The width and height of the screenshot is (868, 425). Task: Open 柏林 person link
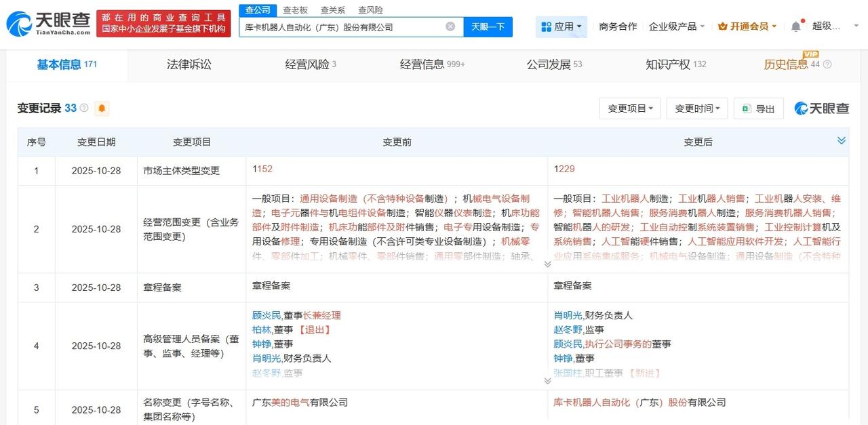click(261, 329)
